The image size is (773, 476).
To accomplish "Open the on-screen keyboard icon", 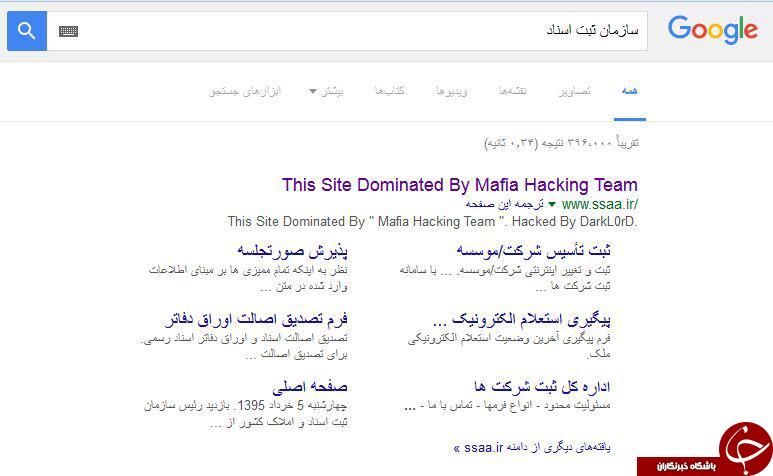I will click(69, 32).
